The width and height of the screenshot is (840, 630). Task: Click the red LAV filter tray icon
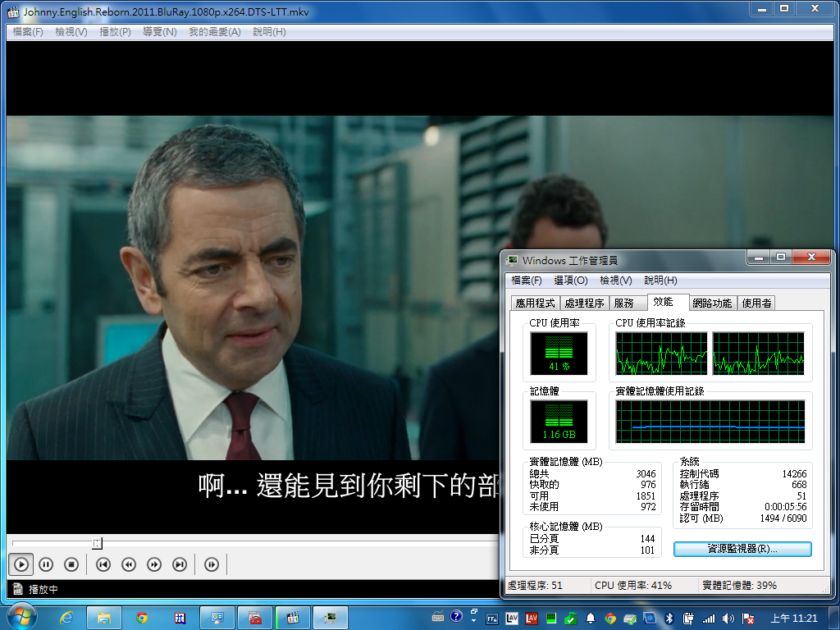[532, 619]
